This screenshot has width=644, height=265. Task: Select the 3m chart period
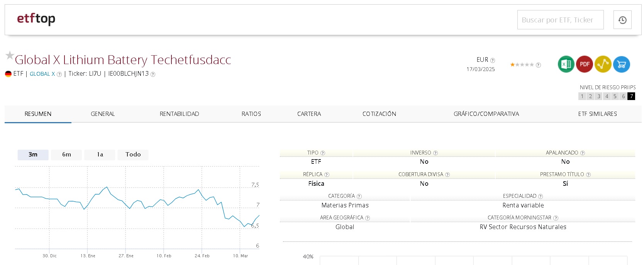pyautogui.click(x=33, y=155)
